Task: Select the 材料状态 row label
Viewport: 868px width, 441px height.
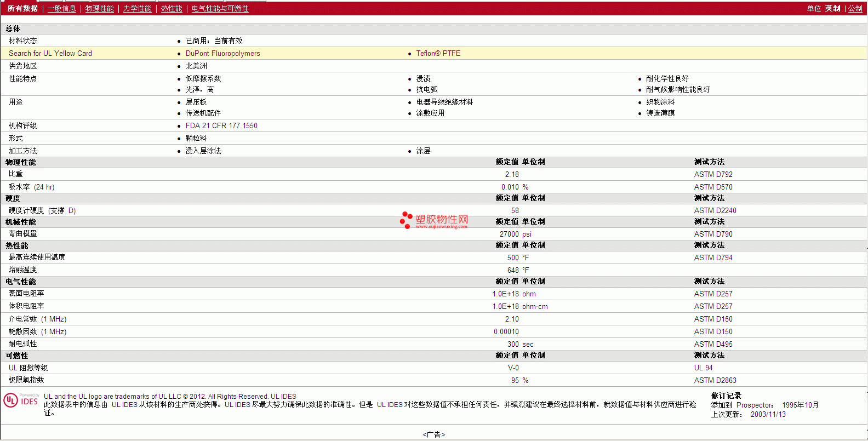Action: (23, 41)
